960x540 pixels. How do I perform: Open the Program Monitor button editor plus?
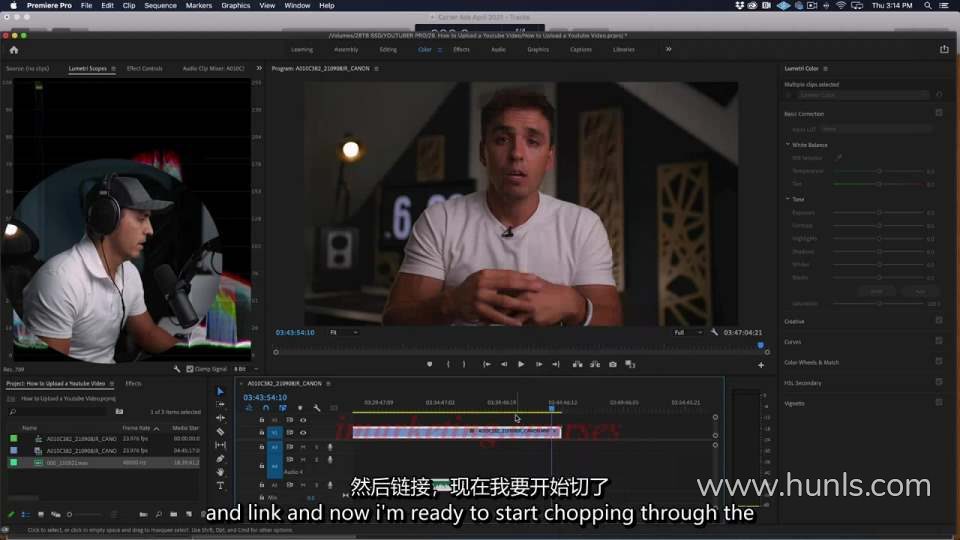pyautogui.click(x=761, y=365)
